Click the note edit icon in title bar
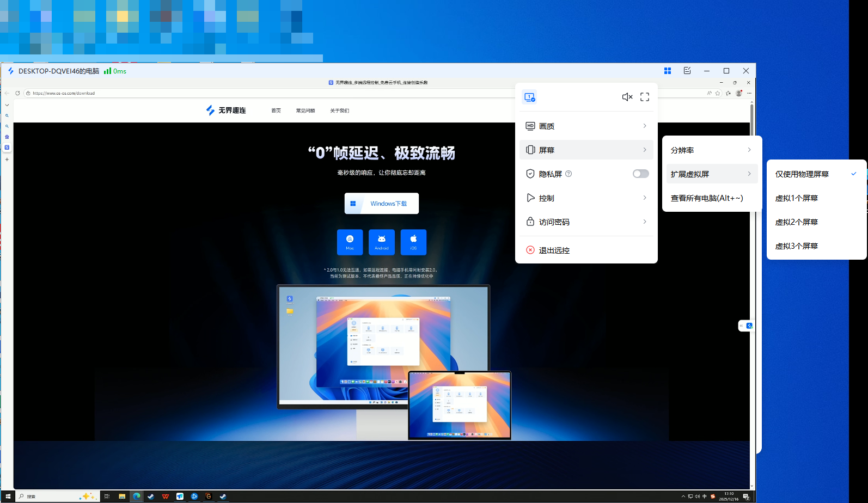 687,71
